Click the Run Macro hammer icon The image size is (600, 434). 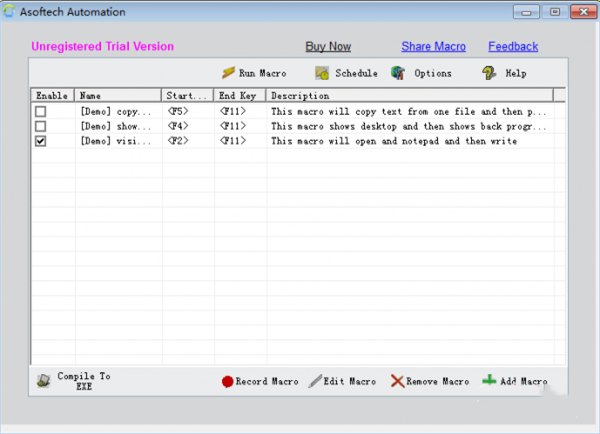(227, 73)
